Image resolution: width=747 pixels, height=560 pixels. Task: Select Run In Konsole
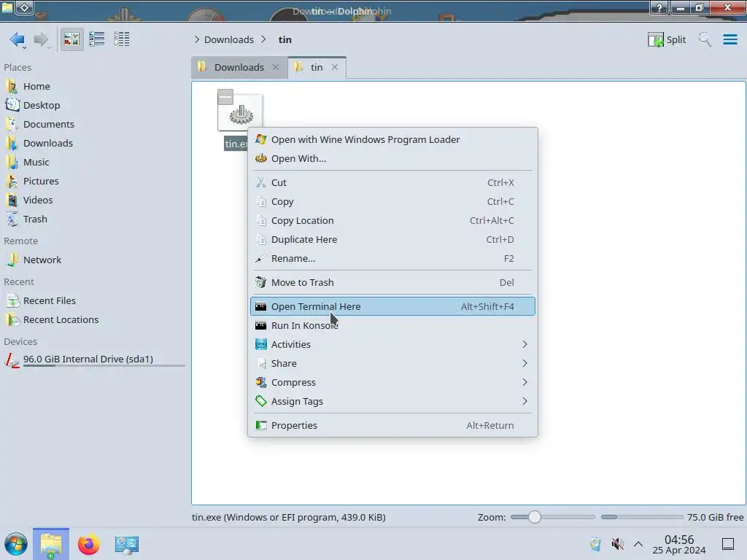[392, 326]
